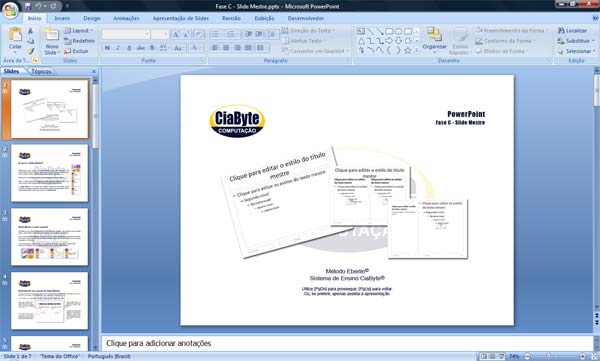The width and height of the screenshot is (600, 361).
Task: Switch to the Animações ribbon tab
Action: click(x=126, y=18)
